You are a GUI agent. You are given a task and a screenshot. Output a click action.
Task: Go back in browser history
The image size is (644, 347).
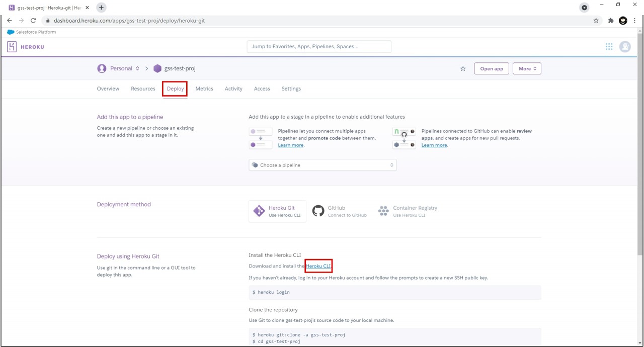pyautogui.click(x=9, y=21)
